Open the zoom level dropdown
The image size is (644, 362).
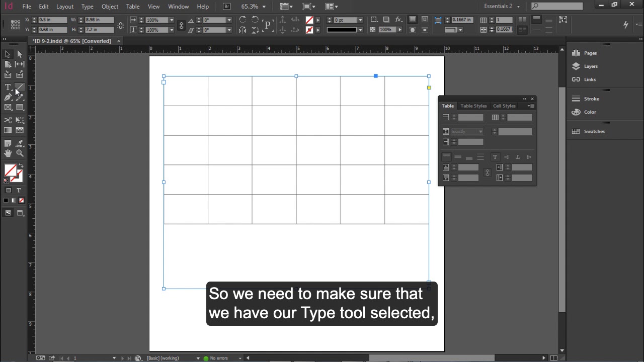pos(264,7)
